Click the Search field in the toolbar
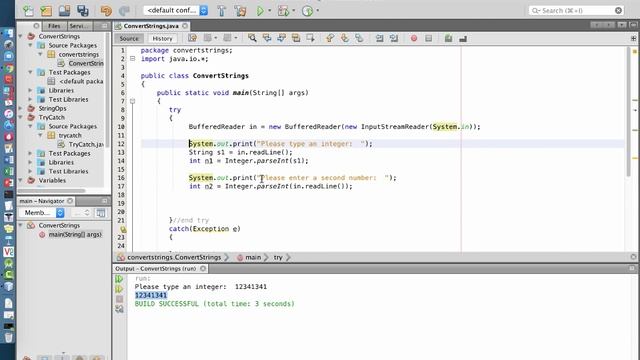The width and height of the screenshot is (640, 360). pos(576,10)
